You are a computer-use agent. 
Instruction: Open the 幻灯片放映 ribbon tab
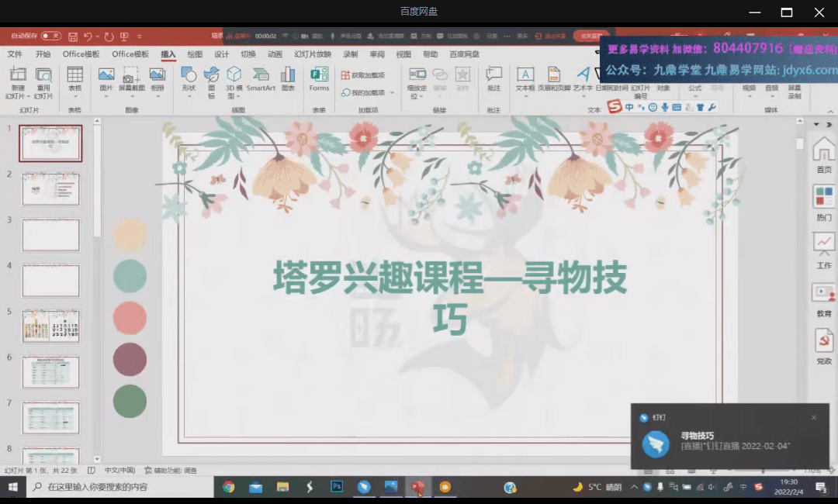point(312,54)
